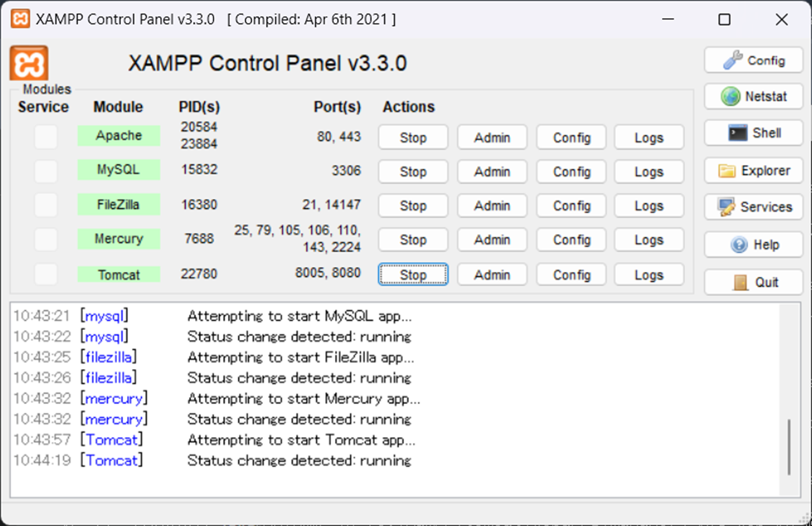Enable Apache as a Windows service

pyautogui.click(x=45, y=137)
